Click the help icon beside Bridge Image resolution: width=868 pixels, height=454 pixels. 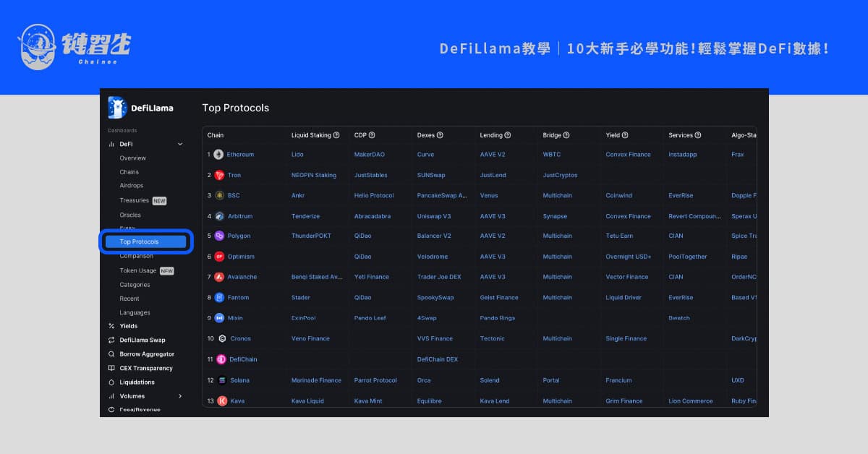pos(566,135)
